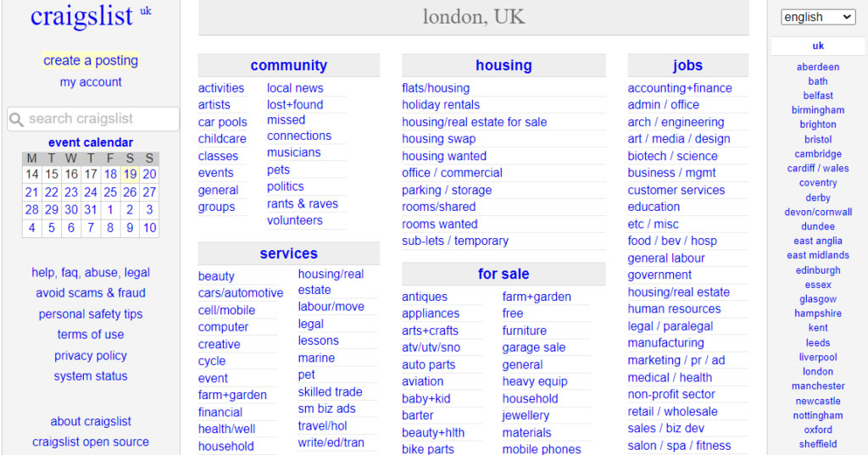This screenshot has height=455, width=868.
Task: Browse antiques for sale
Action: [425, 297]
